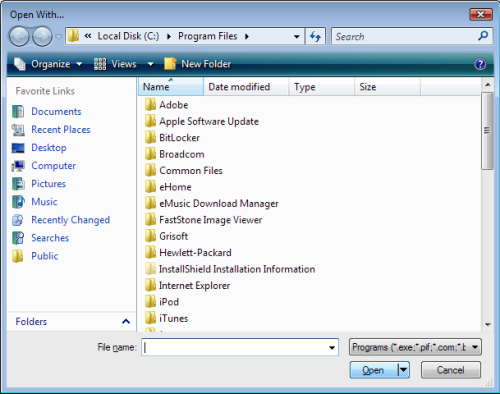Screen dimensions: 500x394
Task: Expand the Program Files breadcrumb arrow
Action: (247, 36)
